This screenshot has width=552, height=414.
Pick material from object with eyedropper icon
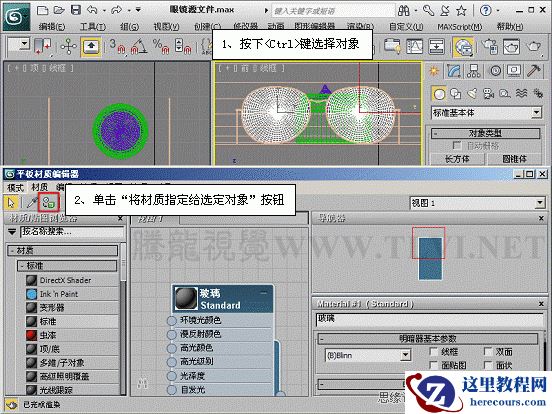coord(32,202)
